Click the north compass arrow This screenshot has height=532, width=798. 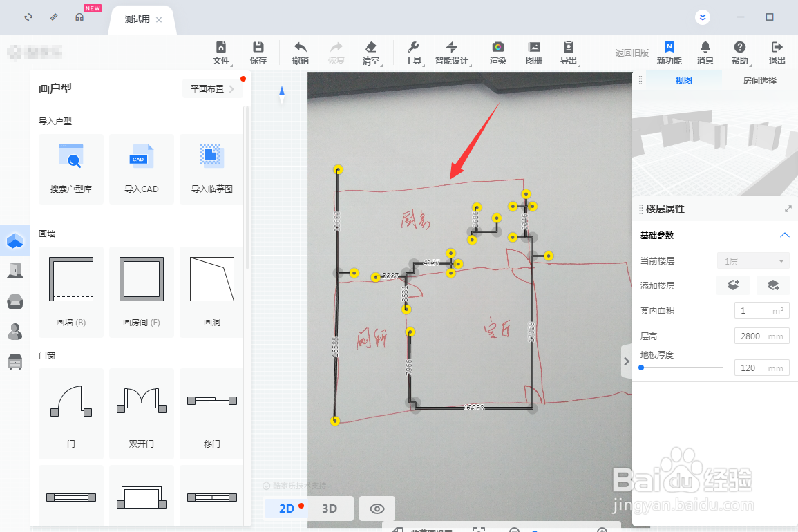pyautogui.click(x=282, y=95)
